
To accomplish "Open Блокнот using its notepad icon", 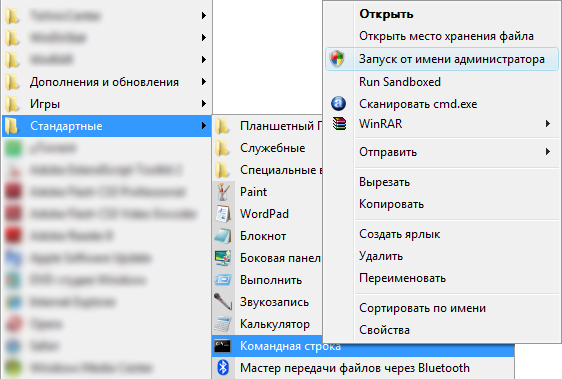I will pos(223,236).
